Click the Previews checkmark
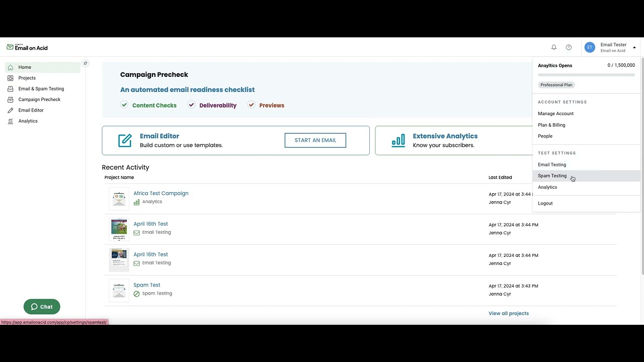Image resolution: width=644 pixels, height=362 pixels. (251, 105)
